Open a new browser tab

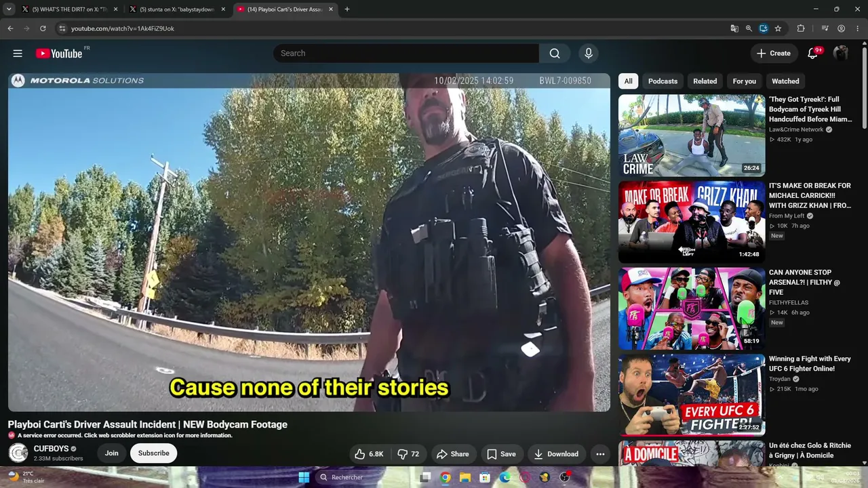click(x=347, y=9)
